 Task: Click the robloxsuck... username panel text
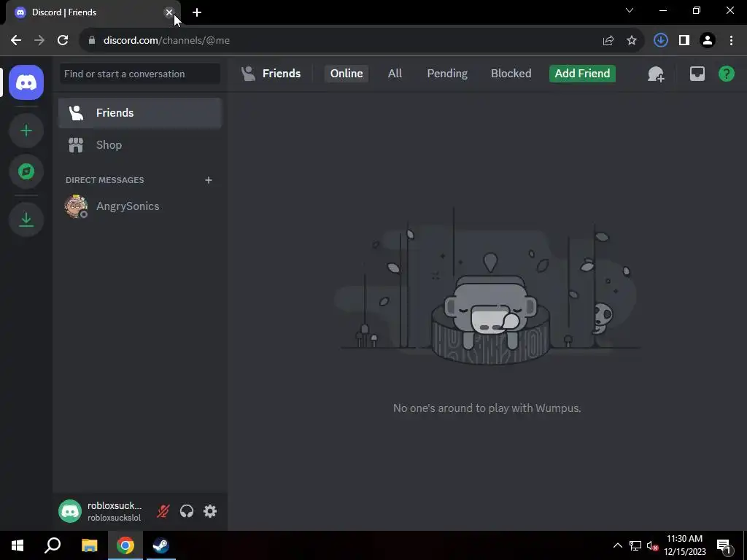[x=115, y=506]
